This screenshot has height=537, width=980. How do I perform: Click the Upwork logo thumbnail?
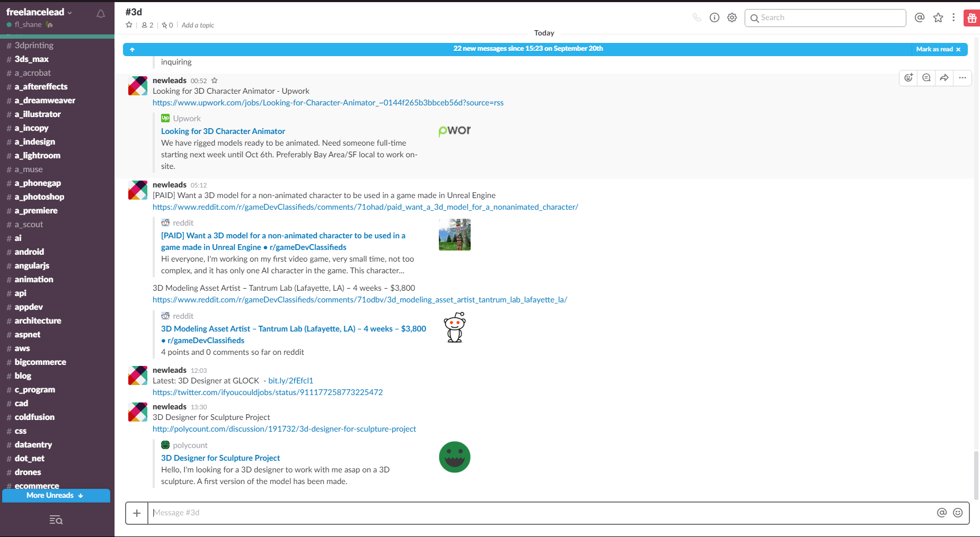tap(455, 131)
